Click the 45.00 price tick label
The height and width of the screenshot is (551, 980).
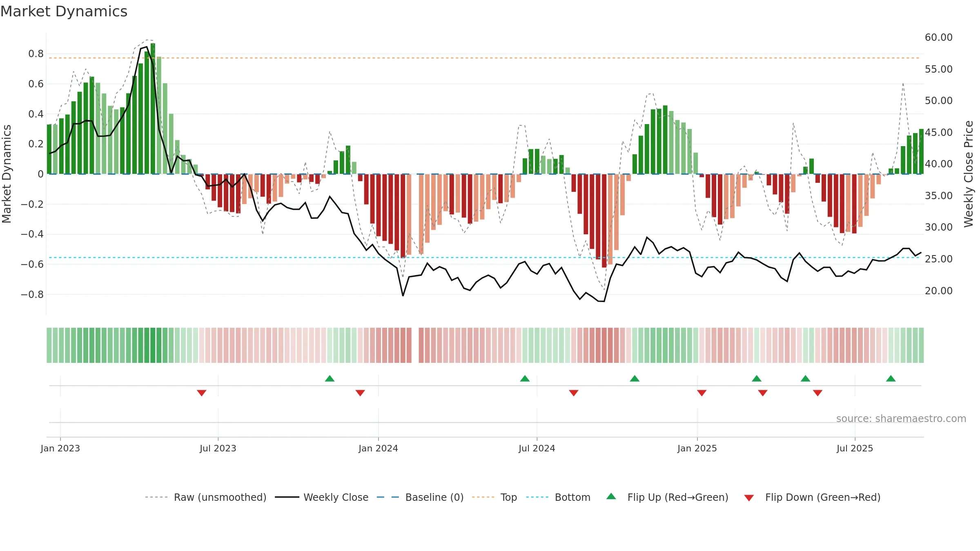click(x=939, y=132)
